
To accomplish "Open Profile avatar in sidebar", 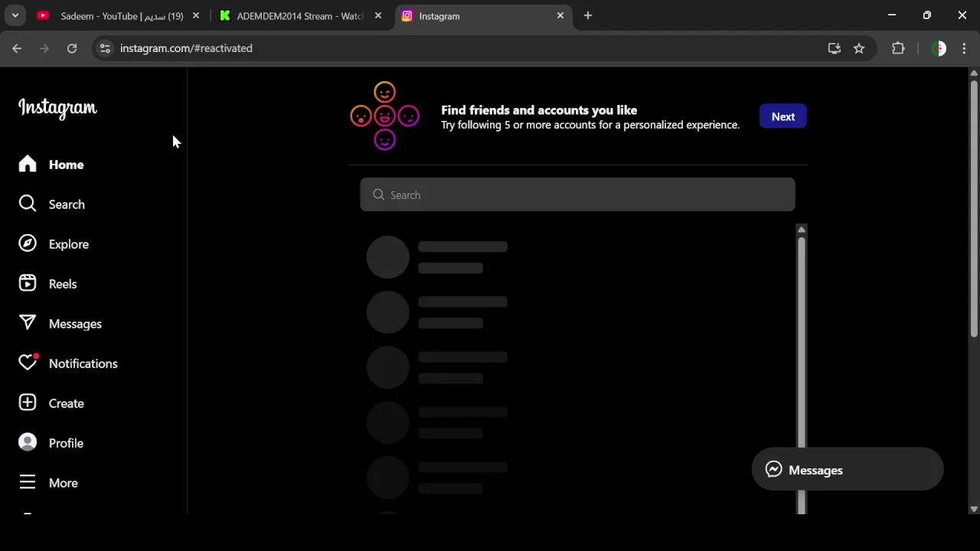I will pos(28,443).
